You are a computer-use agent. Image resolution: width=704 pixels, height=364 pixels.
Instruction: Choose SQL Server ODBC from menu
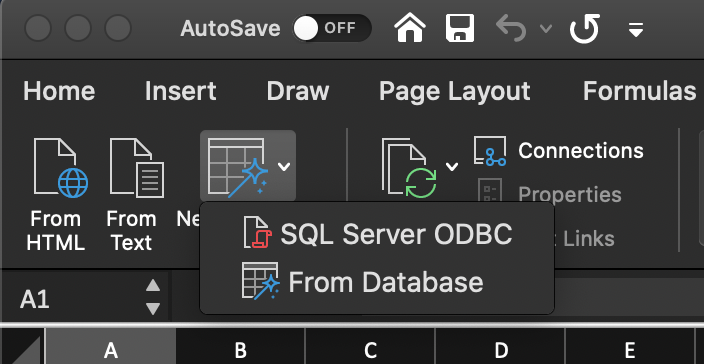[377, 233]
